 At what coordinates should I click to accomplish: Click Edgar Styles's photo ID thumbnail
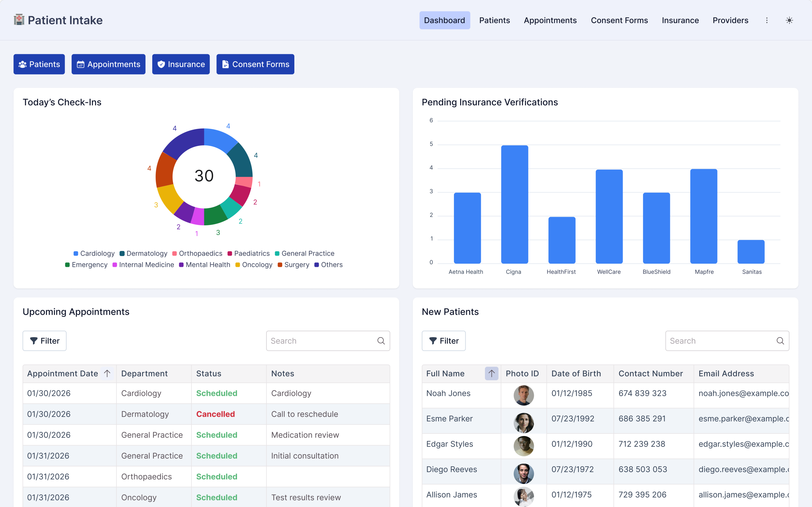pyautogui.click(x=523, y=446)
